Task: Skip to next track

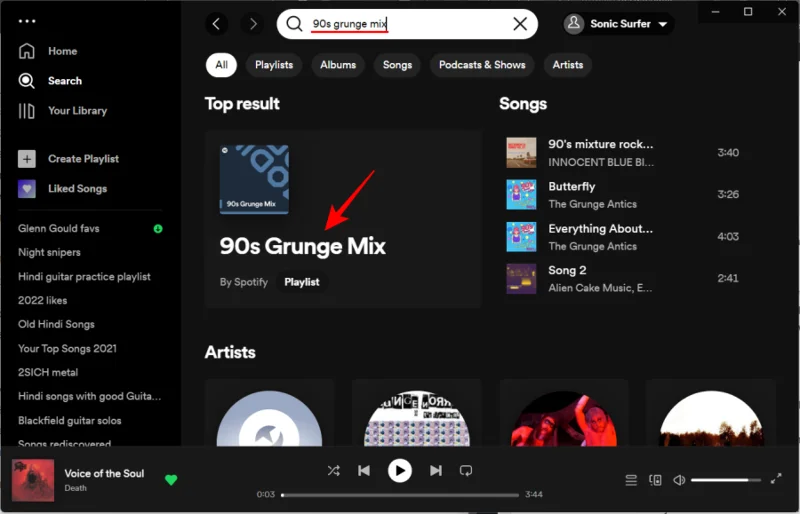Action: 436,471
